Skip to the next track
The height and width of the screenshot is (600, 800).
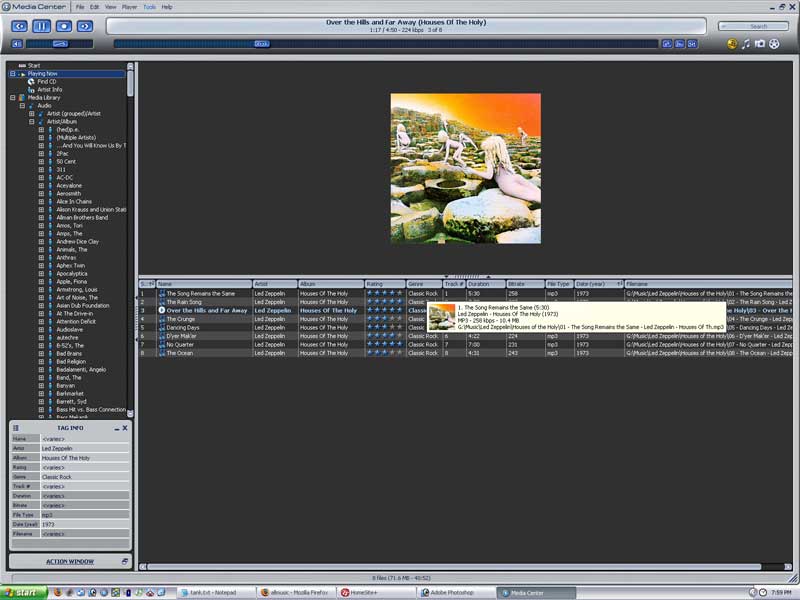coord(85,26)
